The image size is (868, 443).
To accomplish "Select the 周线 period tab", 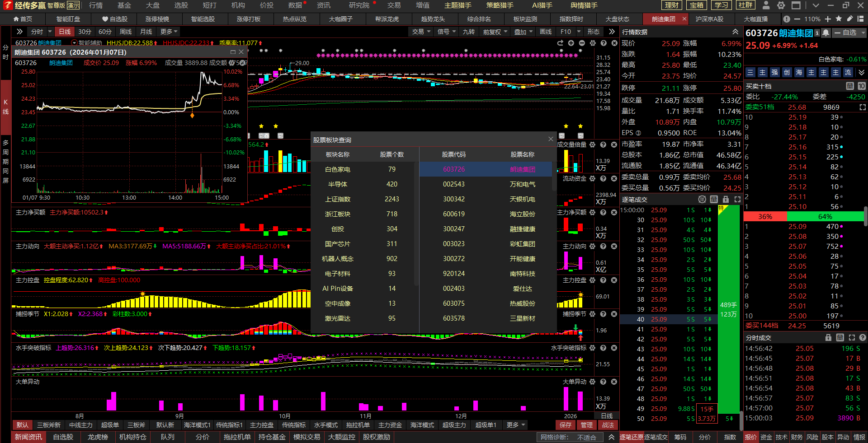I will 125,32.
